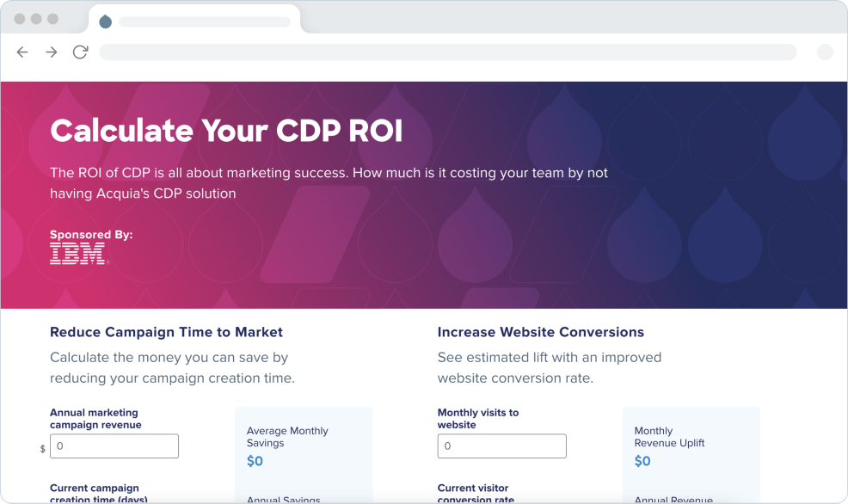Select the $0 Monthly Revenue Uplift value
The image size is (848, 504).
point(642,460)
